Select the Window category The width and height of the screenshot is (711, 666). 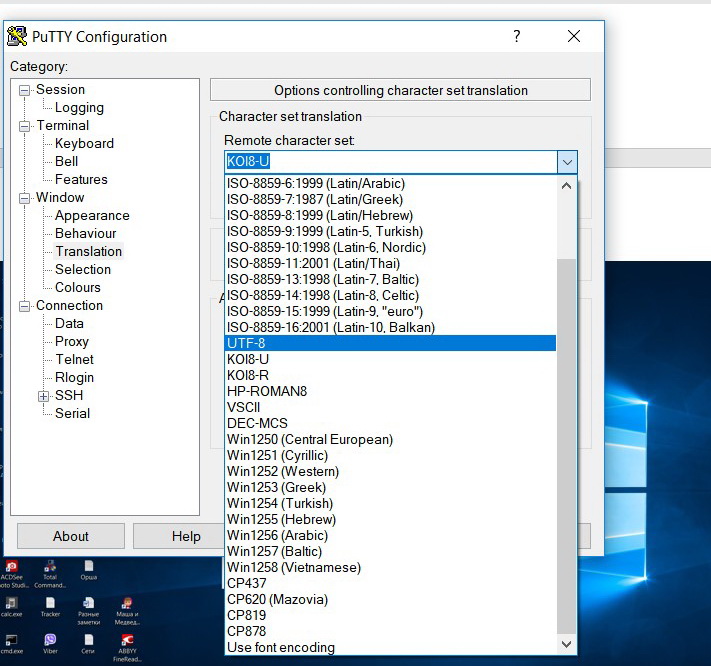coord(60,197)
